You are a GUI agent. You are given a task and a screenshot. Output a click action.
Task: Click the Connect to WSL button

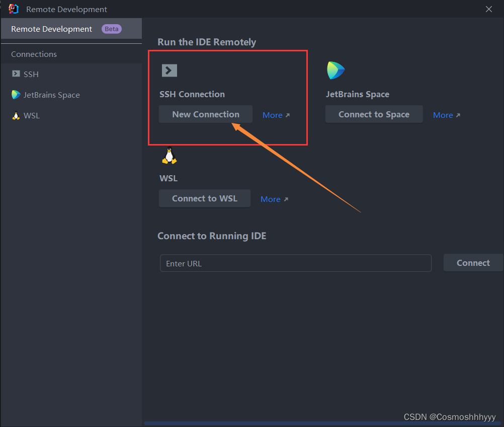(x=205, y=198)
